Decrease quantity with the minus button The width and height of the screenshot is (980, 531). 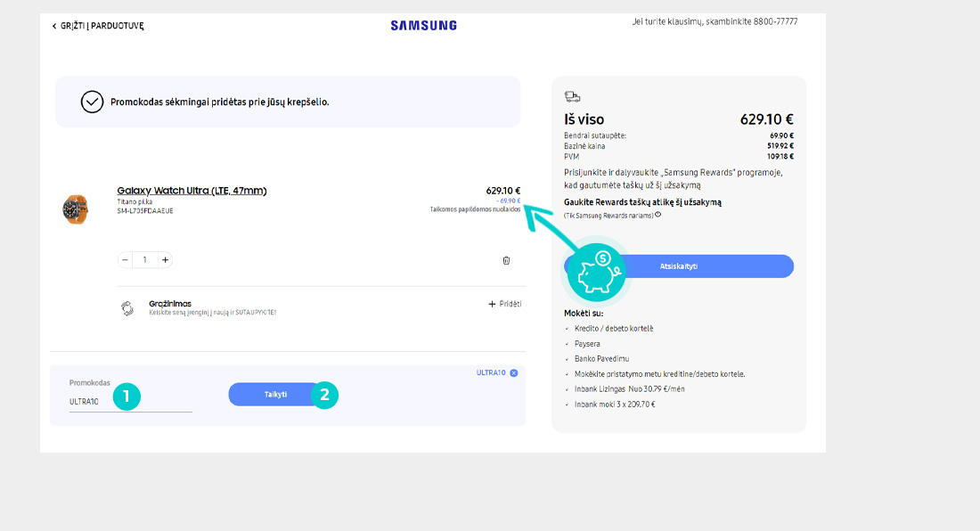(125, 260)
